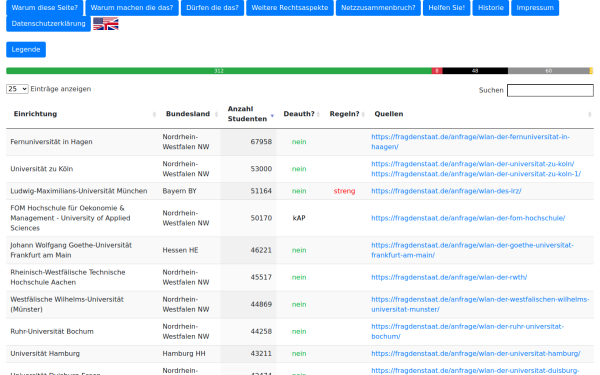Open the 'Dürfen die das?' page
600x375 pixels.
coord(212,8)
